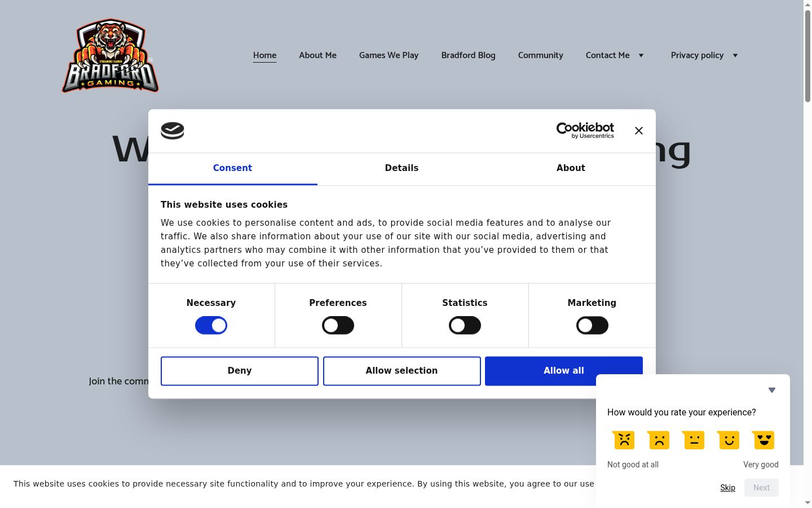Image resolution: width=812 pixels, height=508 pixels.
Task: Click the Necessary category label
Action: (x=211, y=303)
